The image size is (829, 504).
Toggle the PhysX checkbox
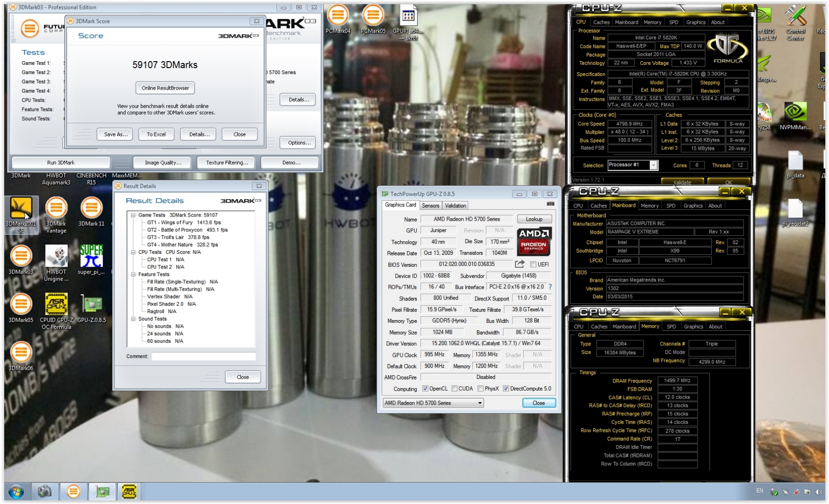(x=480, y=389)
